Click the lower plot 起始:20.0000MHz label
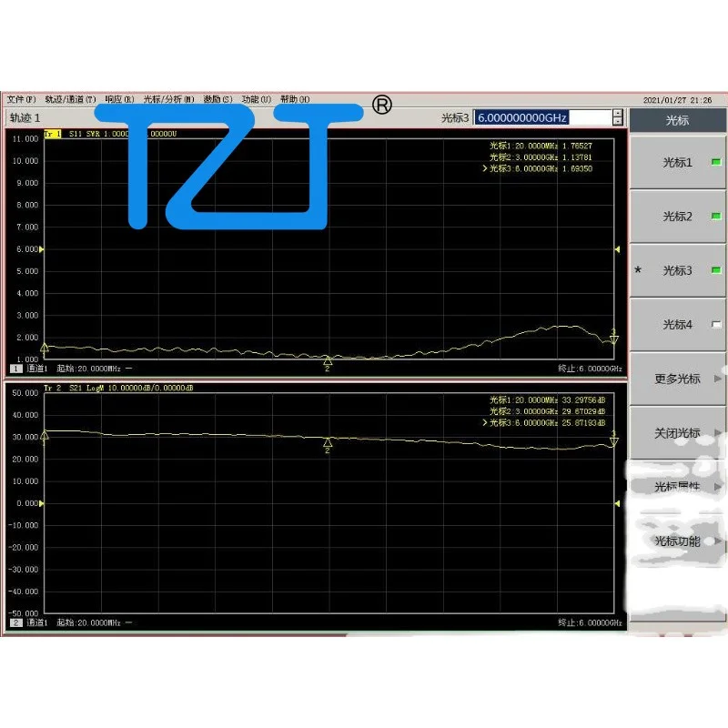728x728 pixels. click(x=88, y=622)
